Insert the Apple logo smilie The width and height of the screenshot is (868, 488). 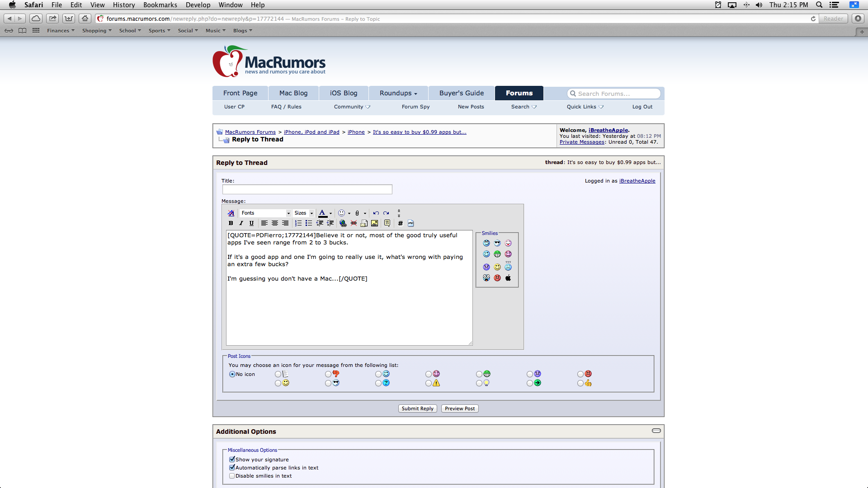coord(508,278)
